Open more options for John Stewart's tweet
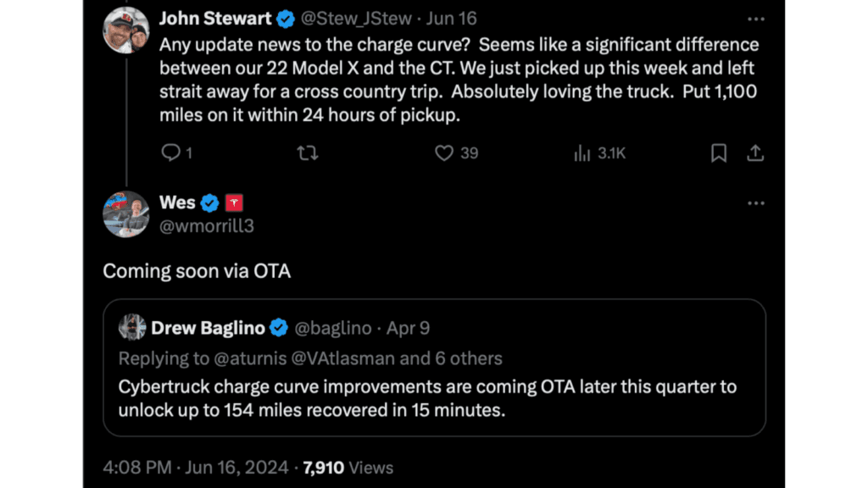The height and width of the screenshot is (488, 868). pyautogui.click(x=755, y=18)
